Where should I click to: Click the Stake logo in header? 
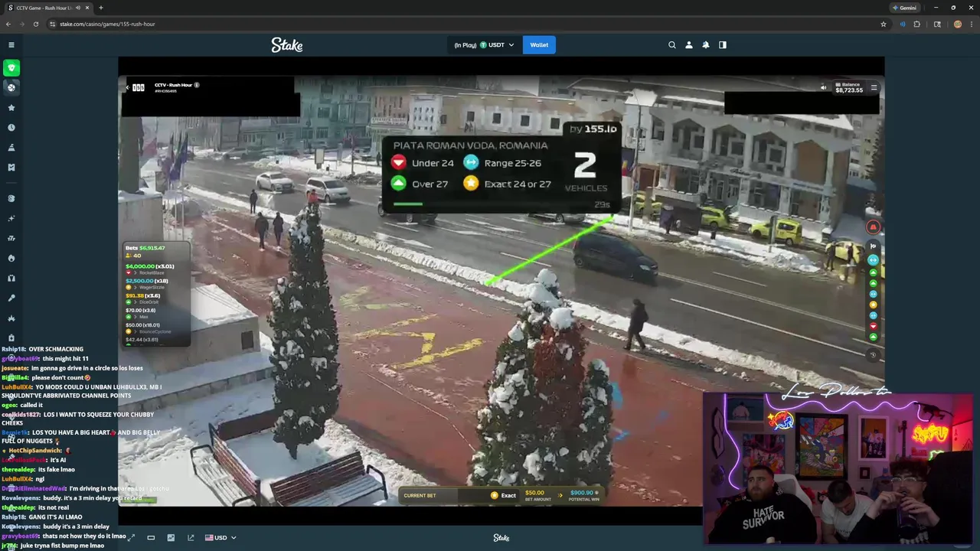click(287, 45)
